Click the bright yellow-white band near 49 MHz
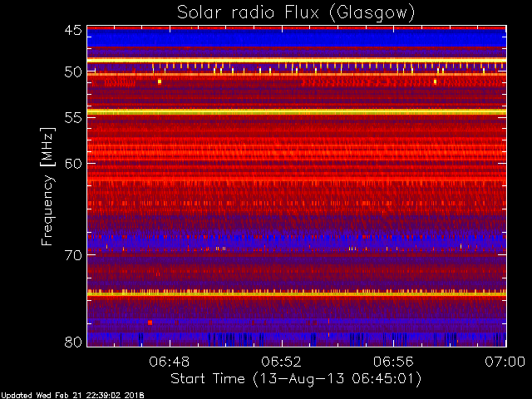The height and width of the screenshot is (399, 532). tap(297, 61)
